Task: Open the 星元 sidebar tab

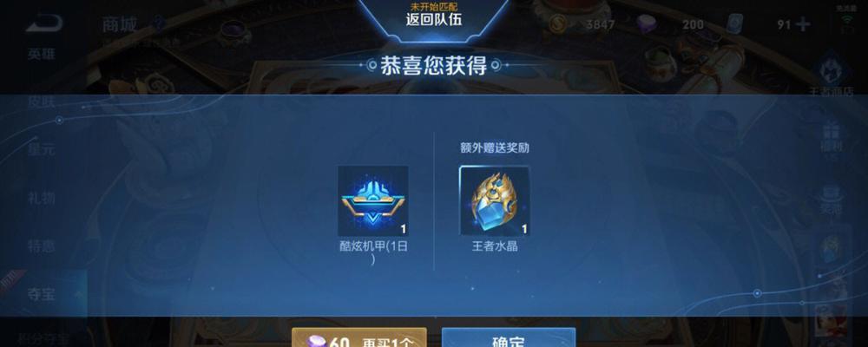Action: coord(42,149)
